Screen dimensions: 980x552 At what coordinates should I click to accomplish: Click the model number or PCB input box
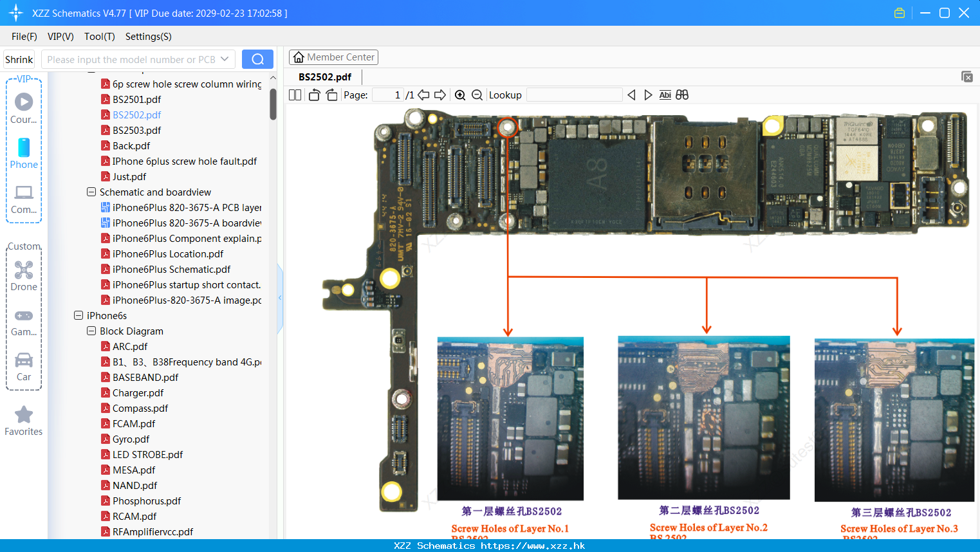pos(131,59)
